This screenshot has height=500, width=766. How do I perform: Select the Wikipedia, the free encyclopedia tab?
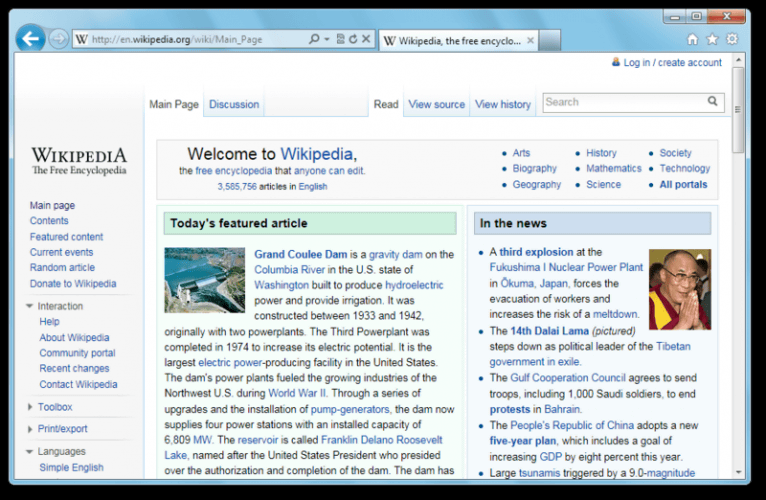[458, 41]
